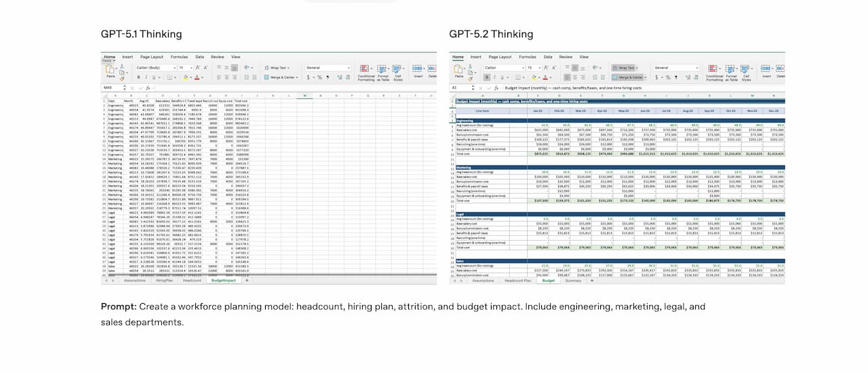868x373 pixels.
Task: Open the Formulas ribbon tab in GPT-5.2 spreadsheet
Action: (x=529, y=57)
